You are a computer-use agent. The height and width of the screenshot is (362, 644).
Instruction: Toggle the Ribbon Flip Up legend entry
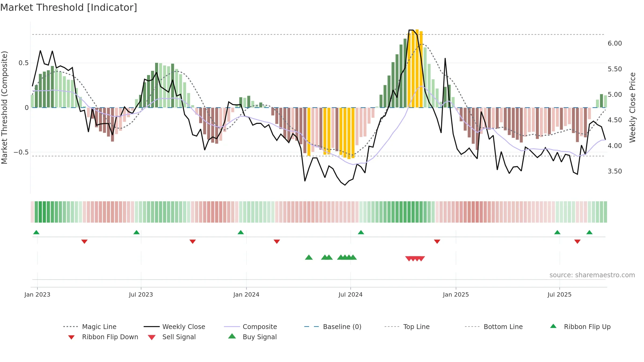point(580,327)
